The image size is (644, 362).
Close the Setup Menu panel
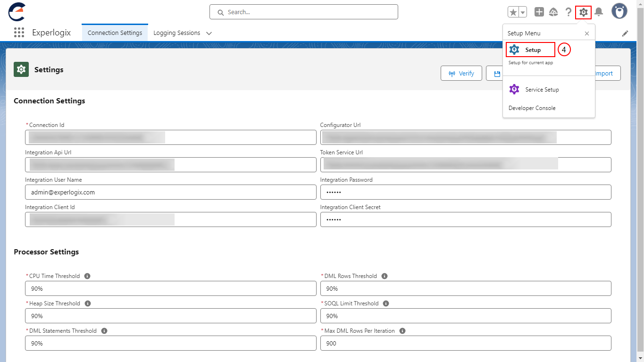[587, 34]
